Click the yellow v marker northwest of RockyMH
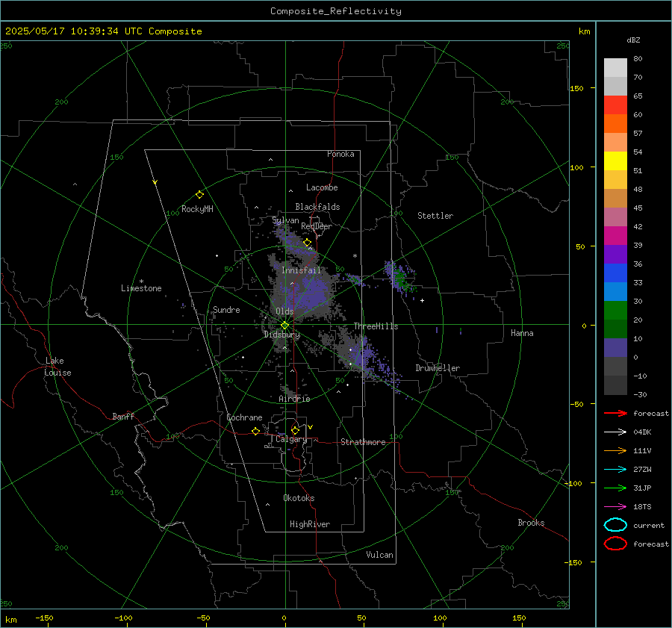The image size is (672, 628). pyautogui.click(x=155, y=182)
